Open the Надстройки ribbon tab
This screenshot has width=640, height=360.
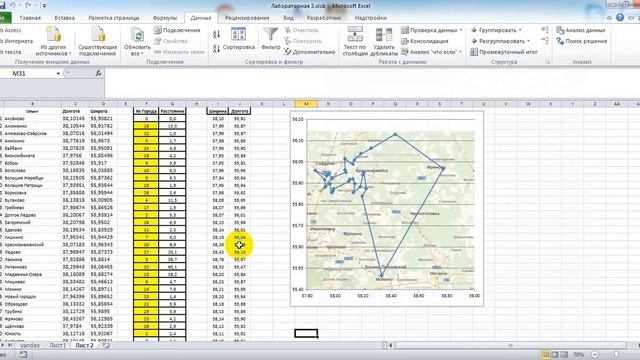370,18
